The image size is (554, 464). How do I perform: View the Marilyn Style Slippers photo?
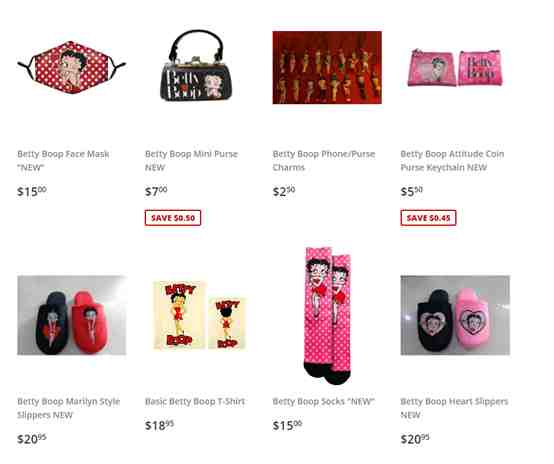(x=72, y=315)
